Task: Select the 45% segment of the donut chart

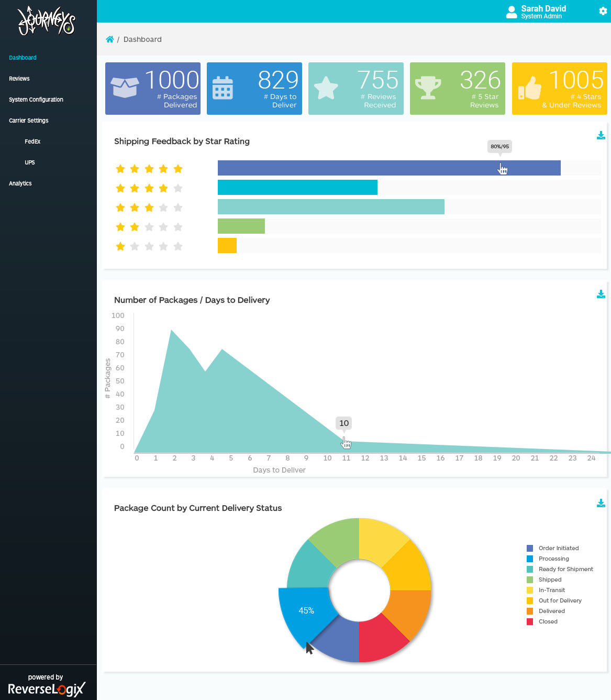Action: 306,610
